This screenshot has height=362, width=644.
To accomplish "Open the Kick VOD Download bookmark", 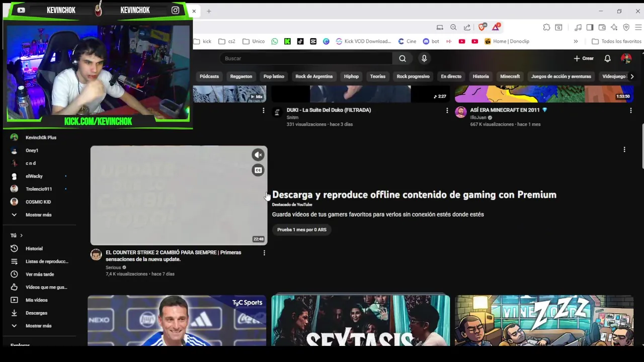I will pos(363,41).
